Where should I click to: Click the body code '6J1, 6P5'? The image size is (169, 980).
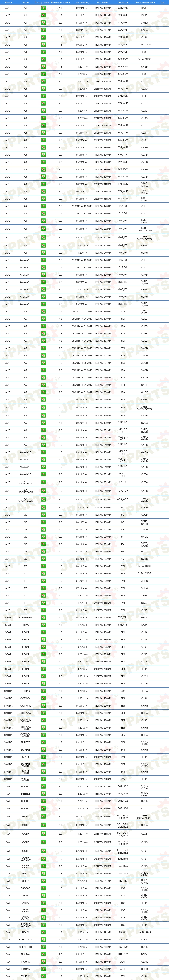click(123, 625)
